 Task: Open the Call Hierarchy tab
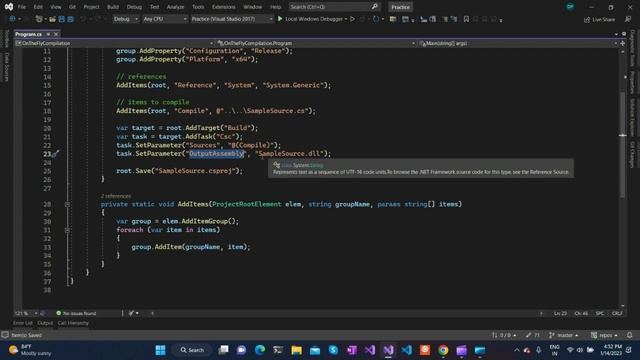73,323
